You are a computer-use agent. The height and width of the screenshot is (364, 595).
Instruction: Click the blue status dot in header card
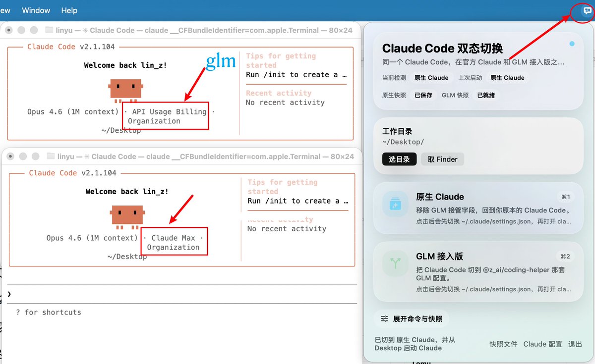572,44
